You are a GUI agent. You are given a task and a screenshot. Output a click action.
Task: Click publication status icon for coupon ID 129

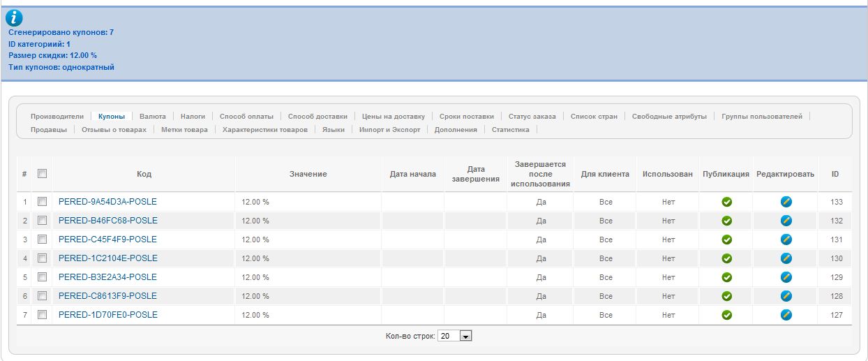[x=726, y=277]
